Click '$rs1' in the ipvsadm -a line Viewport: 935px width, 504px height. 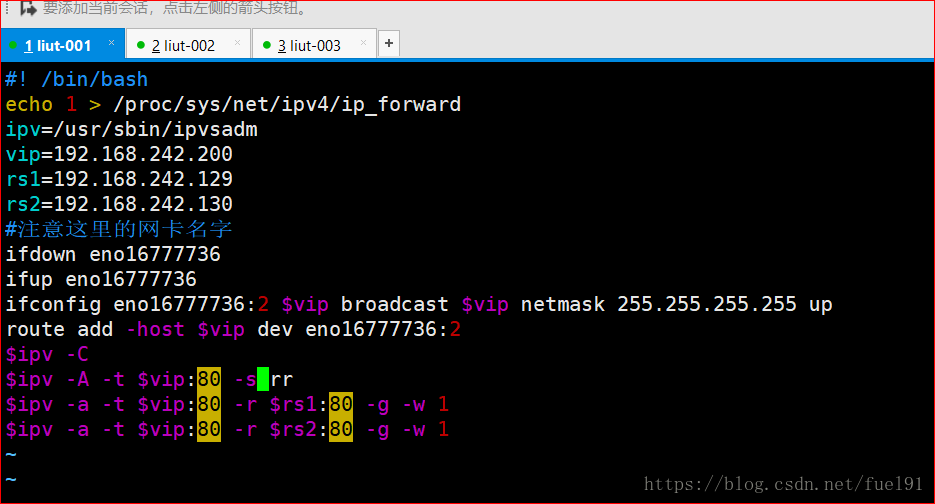(293, 405)
